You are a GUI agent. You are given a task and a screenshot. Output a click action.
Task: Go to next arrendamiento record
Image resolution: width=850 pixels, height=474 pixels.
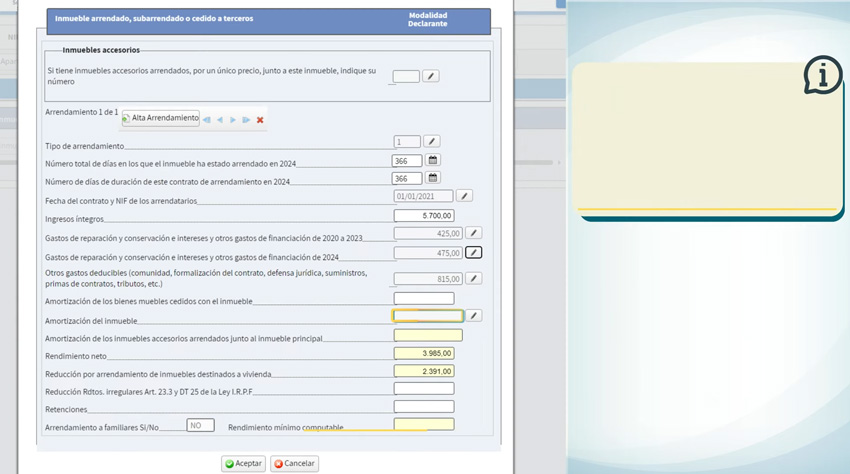[233, 120]
